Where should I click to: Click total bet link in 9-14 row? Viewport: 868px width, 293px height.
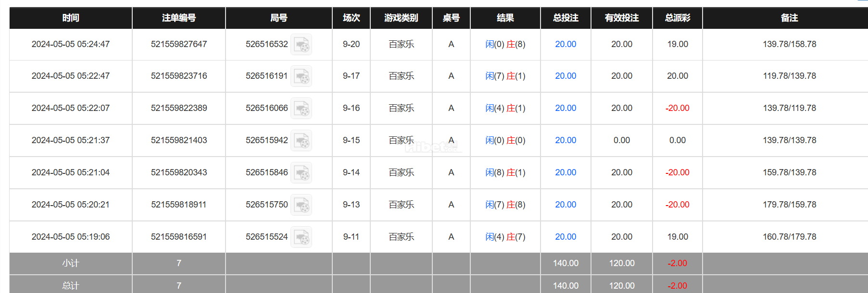(x=566, y=172)
